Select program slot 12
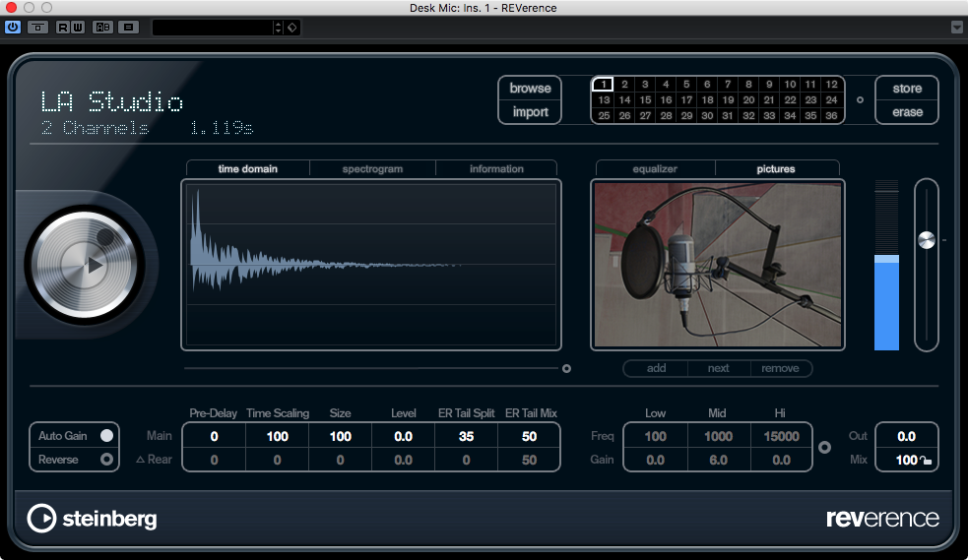The width and height of the screenshot is (968, 560). coord(831,85)
